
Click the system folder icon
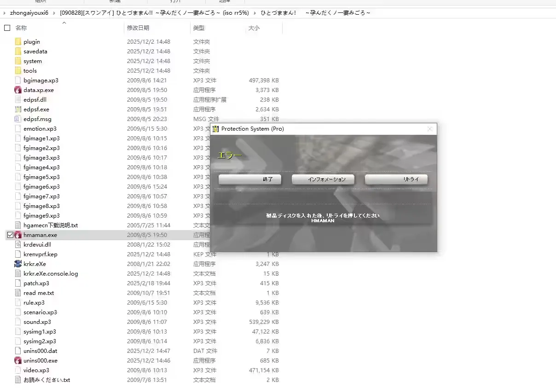[x=18, y=61]
